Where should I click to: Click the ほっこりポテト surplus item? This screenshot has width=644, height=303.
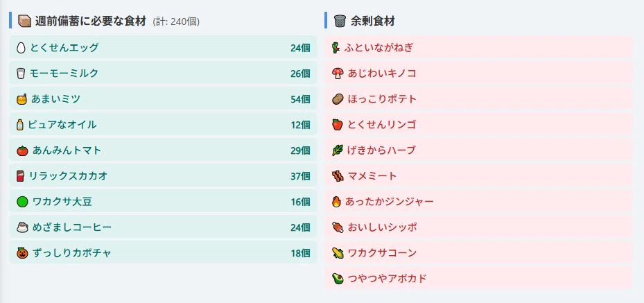coord(478,98)
